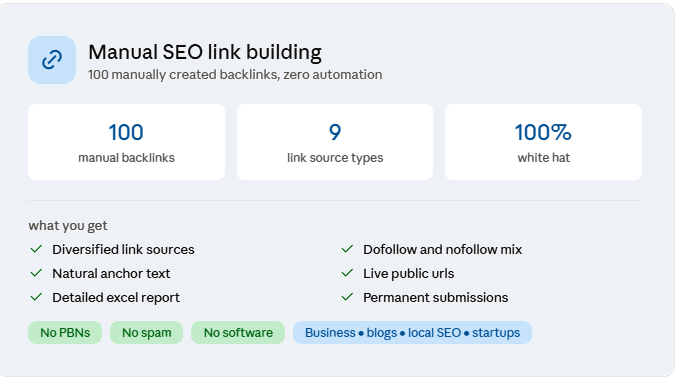Click the checkmark beside Live public urls
Viewport: 677px width, 377px height.
point(347,273)
